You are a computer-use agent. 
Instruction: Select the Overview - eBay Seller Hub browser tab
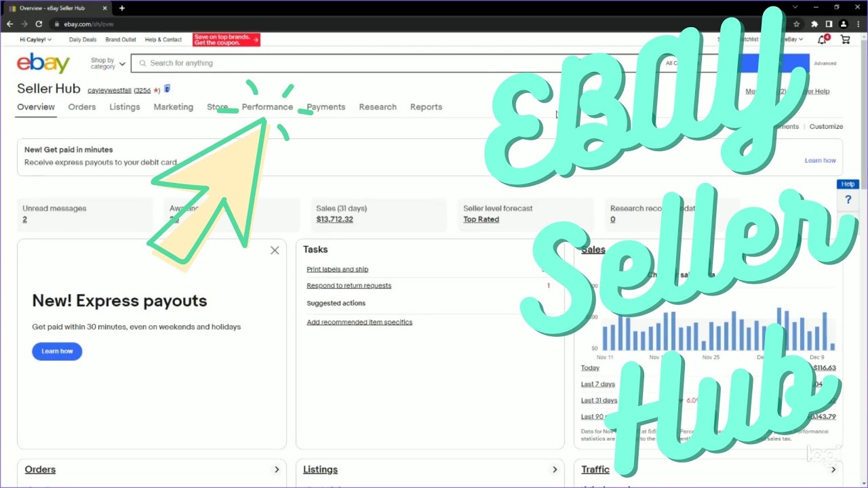pyautogui.click(x=58, y=8)
